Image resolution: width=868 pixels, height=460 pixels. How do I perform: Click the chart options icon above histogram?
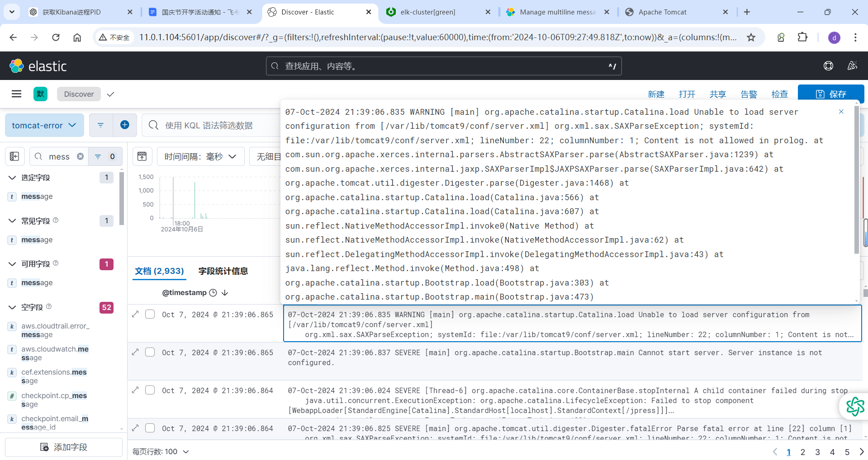142,156
